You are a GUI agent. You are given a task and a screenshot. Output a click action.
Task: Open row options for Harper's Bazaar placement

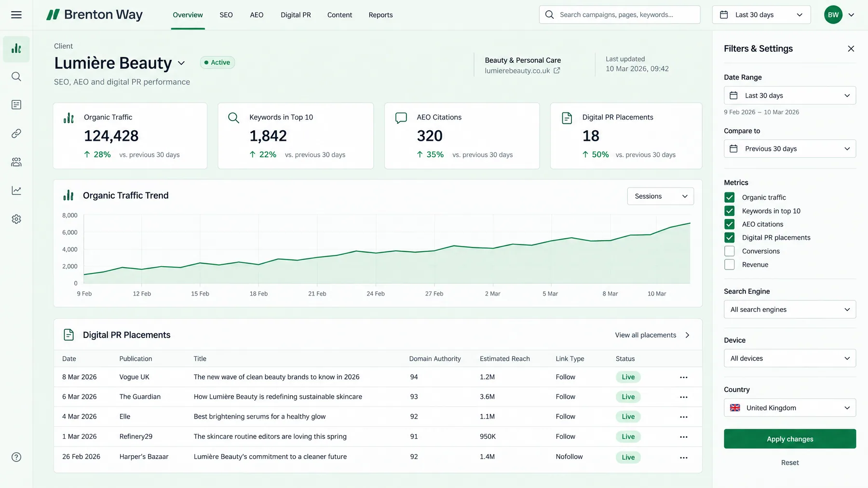(x=684, y=457)
